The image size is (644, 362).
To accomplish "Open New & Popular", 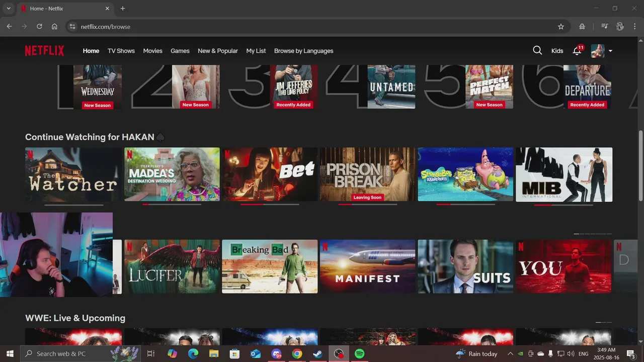I will click(x=218, y=51).
